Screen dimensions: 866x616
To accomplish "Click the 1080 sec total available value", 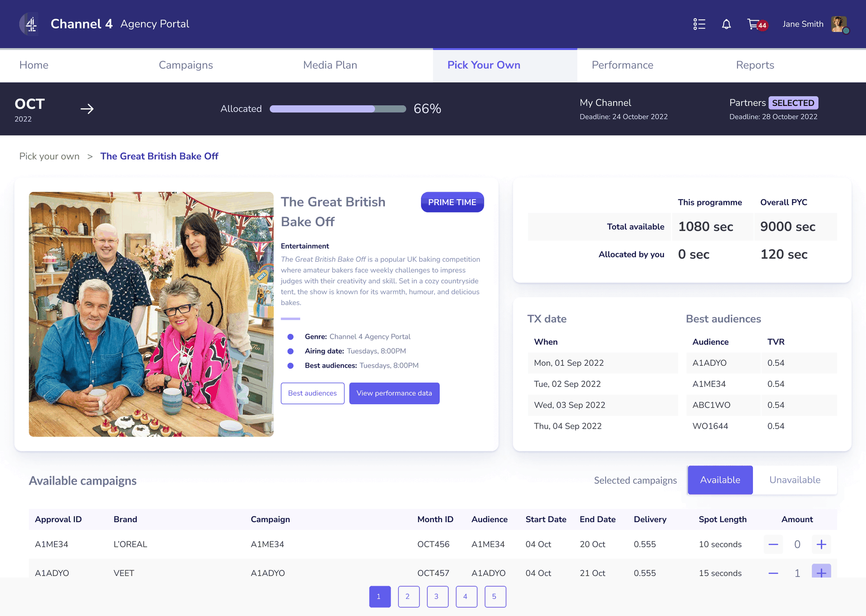I will click(706, 227).
